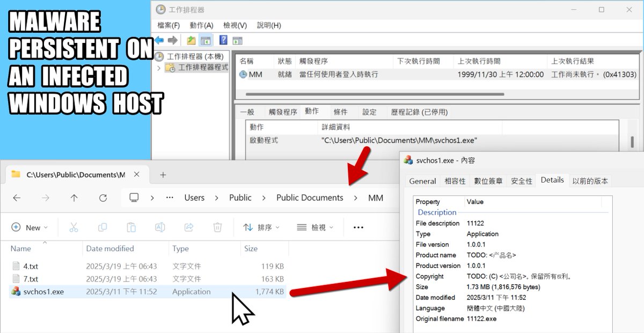
Task: Click the Copy icon in Explorer toolbar
Action: pos(103,227)
